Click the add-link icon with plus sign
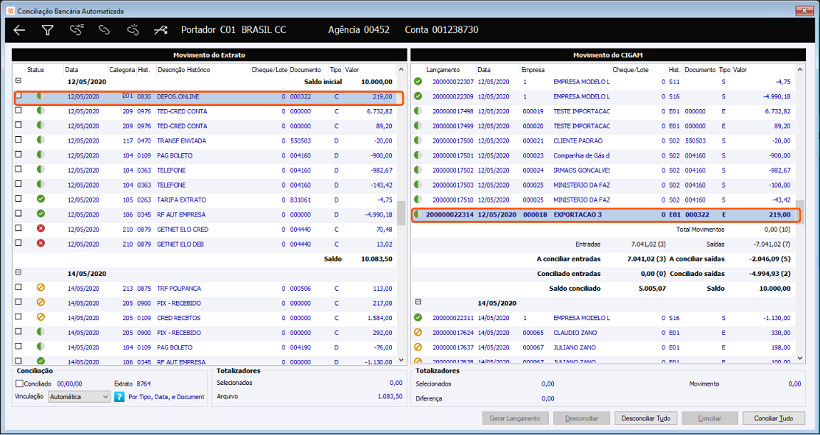 (76, 30)
